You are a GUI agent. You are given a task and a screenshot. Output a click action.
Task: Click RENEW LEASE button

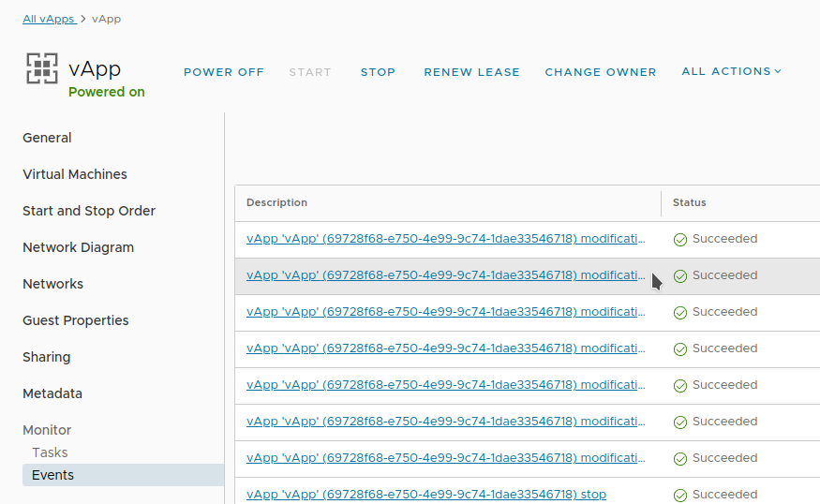(471, 72)
